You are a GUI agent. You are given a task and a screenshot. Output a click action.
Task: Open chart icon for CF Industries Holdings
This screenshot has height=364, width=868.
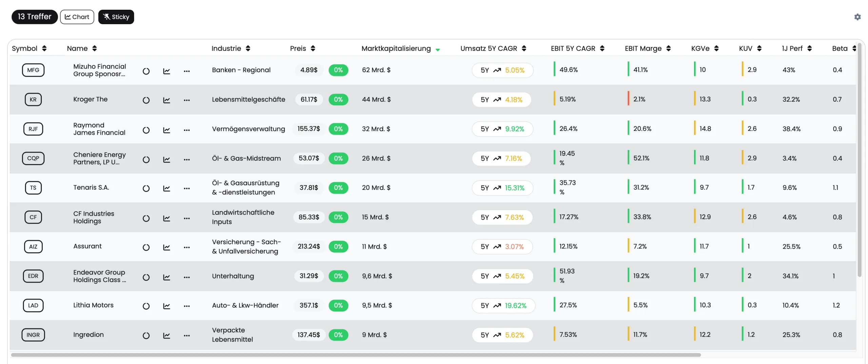click(x=166, y=218)
